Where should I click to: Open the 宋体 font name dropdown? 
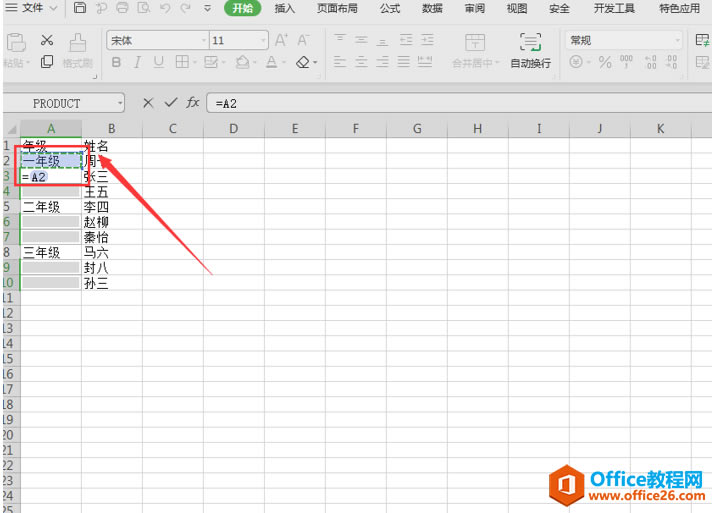click(204, 40)
